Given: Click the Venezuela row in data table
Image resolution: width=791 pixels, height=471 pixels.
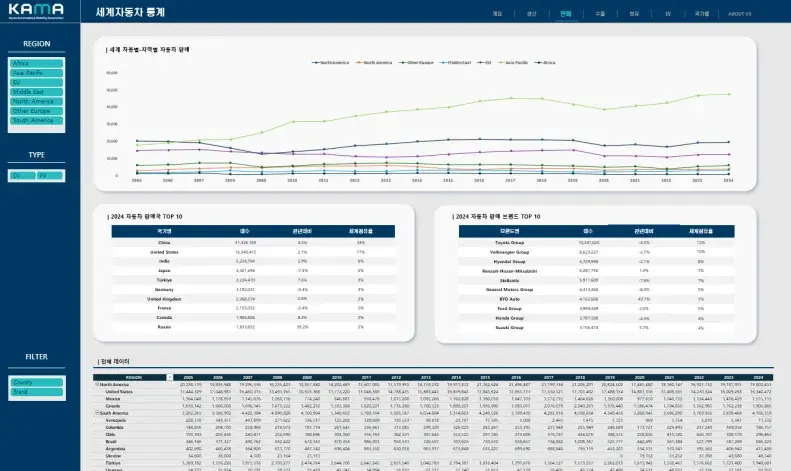Looking at the screenshot, I should (433, 420).
